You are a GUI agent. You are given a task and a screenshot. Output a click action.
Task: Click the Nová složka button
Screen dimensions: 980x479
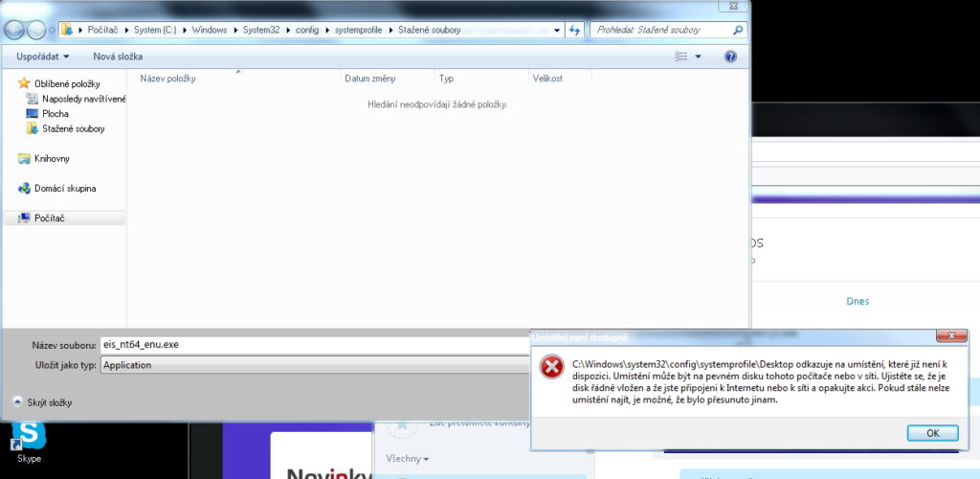click(118, 57)
